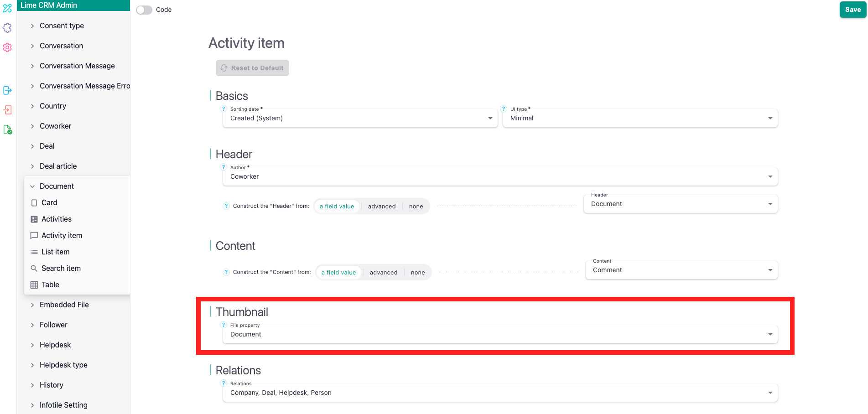The width and height of the screenshot is (868, 414).
Task: Click the Save button
Action: click(x=852, y=10)
